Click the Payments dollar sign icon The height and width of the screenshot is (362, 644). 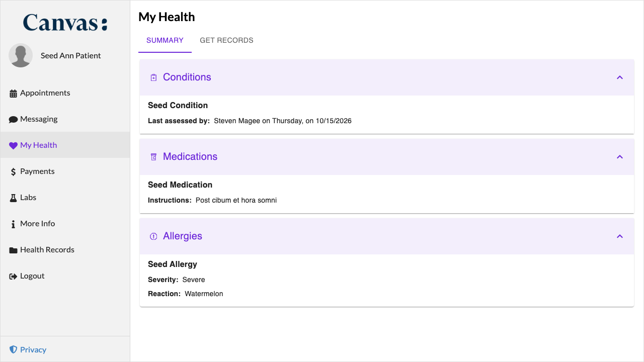coord(13,172)
